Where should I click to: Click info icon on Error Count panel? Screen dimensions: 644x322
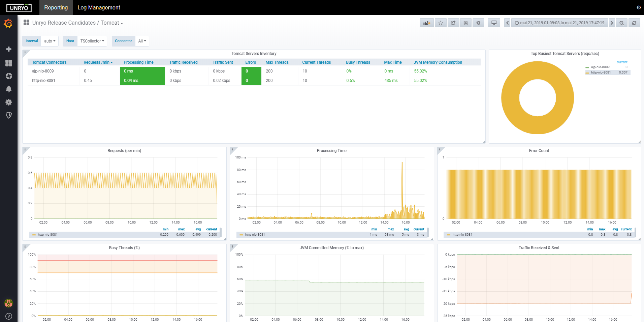pyautogui.click(x=440, y=149)
